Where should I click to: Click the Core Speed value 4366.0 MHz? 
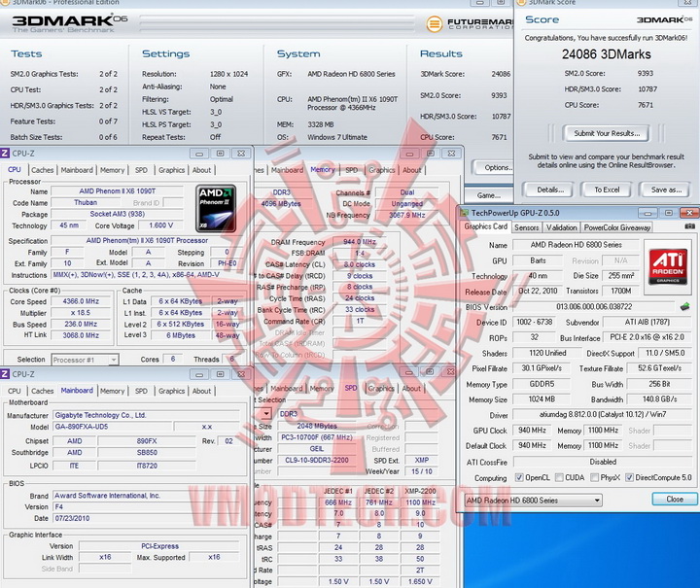[x=81, y=301]
